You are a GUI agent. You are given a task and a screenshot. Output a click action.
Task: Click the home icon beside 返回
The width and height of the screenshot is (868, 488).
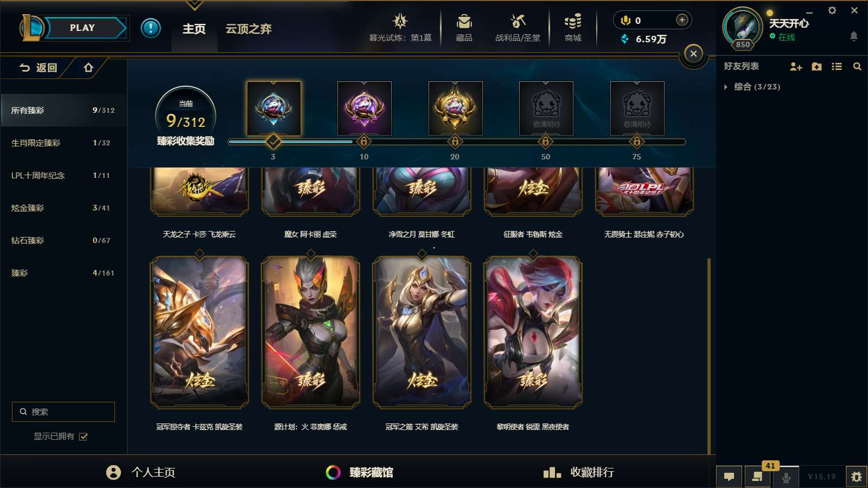coord(88,68)
